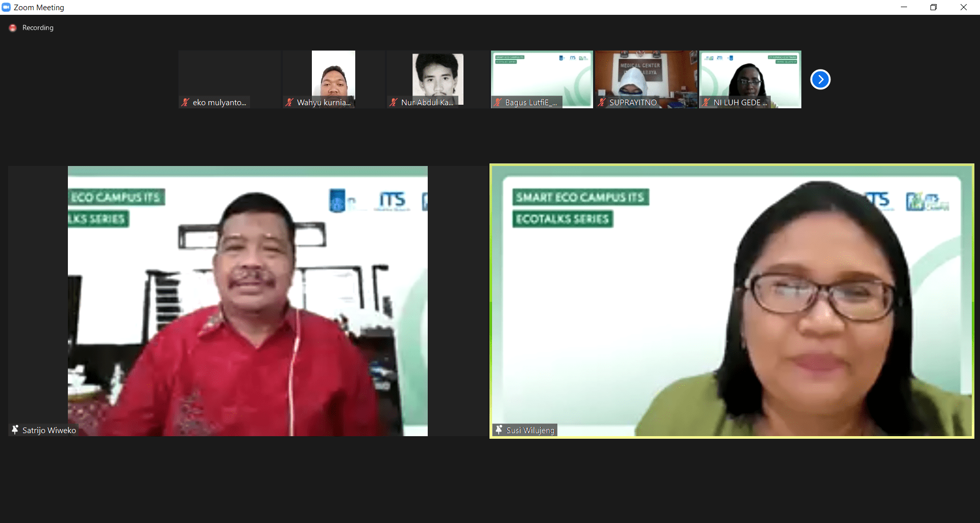Select Susi Wilujeng's highlighted video
The height and width of the screenshot is (523, 980).
pyautogui.click(x=731, y=301)
